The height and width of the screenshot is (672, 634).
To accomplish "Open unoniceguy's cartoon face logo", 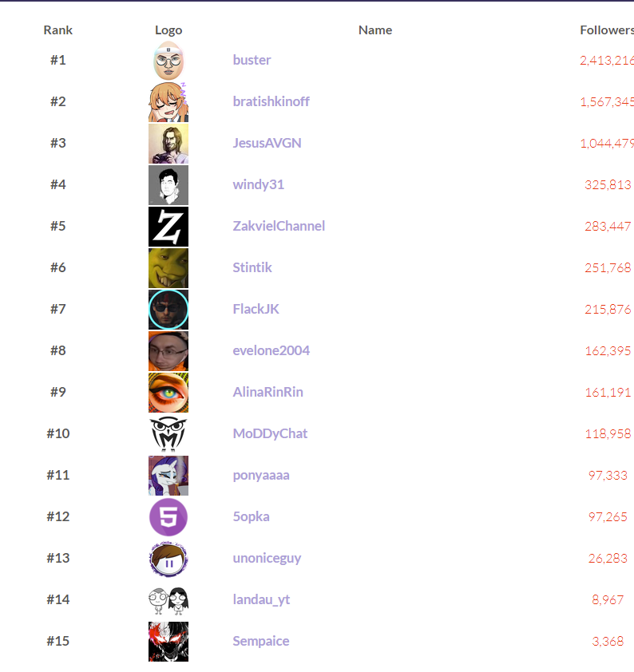I will (x=168, y=559).
